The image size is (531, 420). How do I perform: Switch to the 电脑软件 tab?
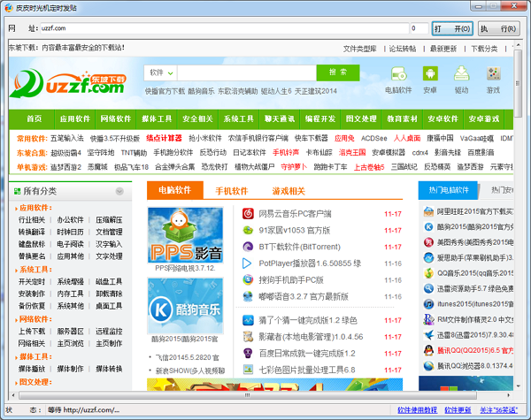(175, 190)
